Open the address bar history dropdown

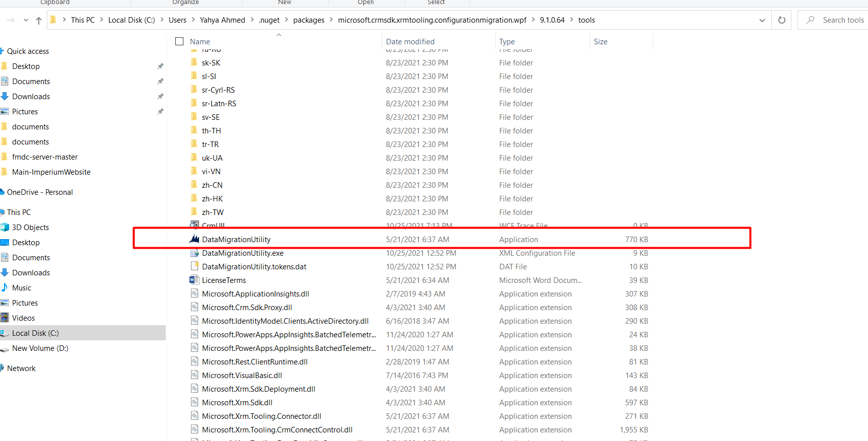pos(762,20)
